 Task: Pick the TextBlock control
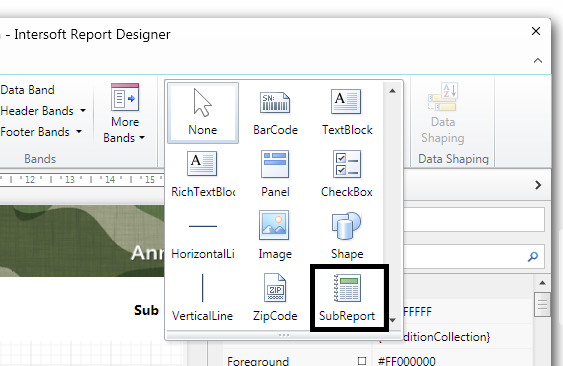pos(347,113)
